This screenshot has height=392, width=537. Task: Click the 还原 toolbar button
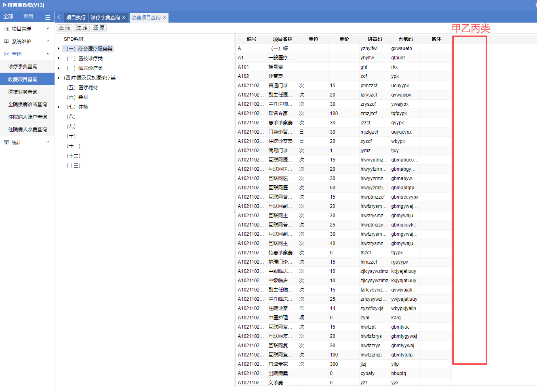(x=99, y=28)
